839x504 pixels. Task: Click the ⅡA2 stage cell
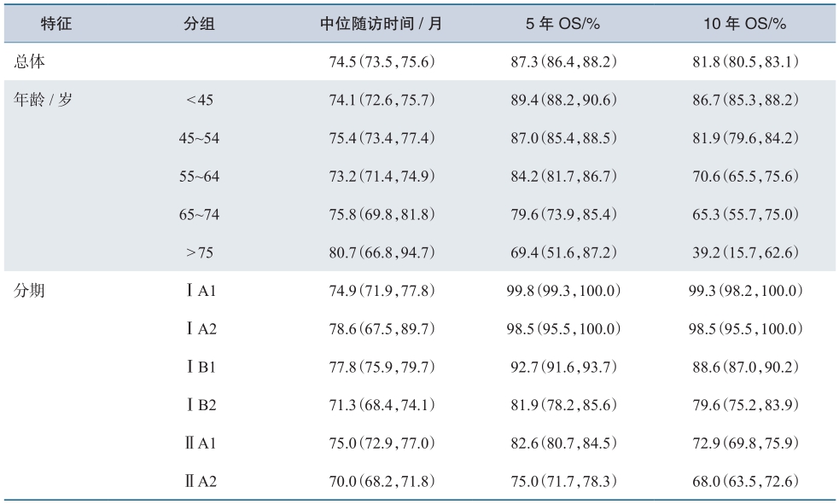pos(201,482)
